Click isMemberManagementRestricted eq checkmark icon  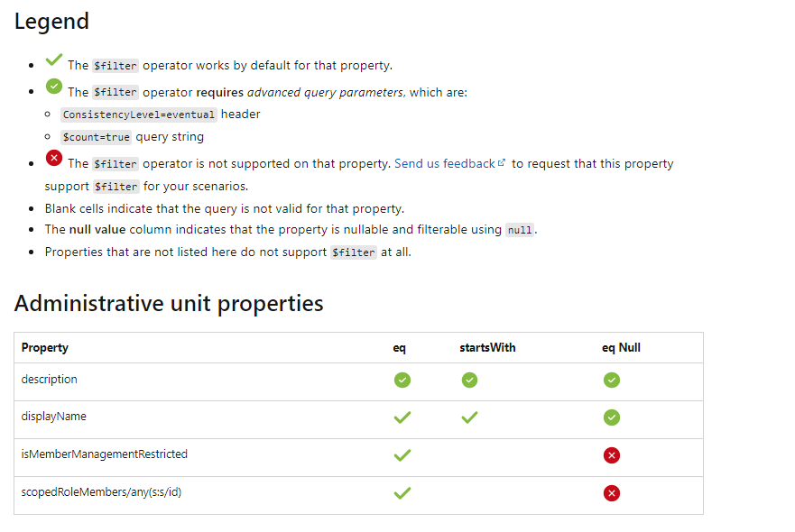[x=402, y=455]
